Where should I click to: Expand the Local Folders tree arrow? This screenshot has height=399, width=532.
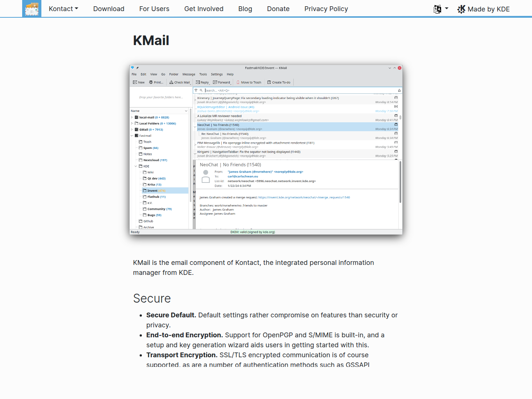(x=132, y=123)
